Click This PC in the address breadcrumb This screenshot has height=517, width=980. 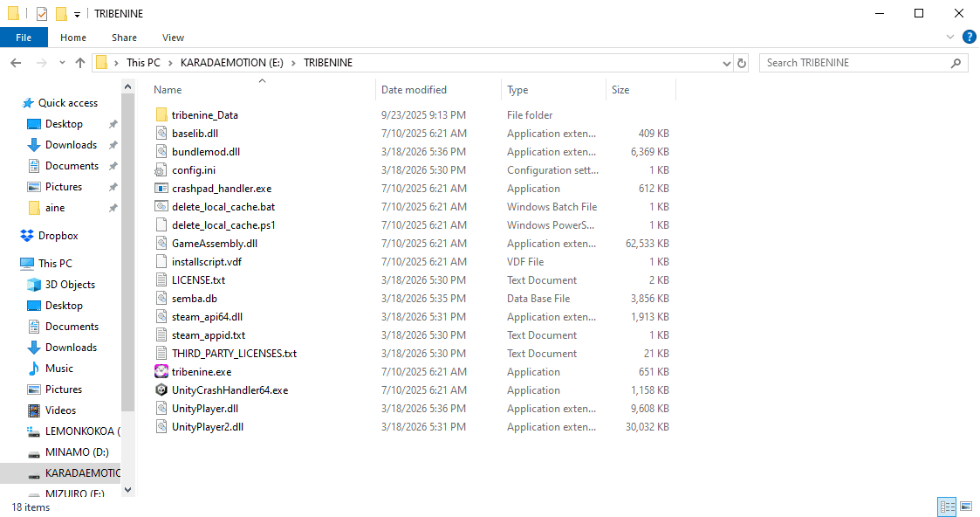pyautogui.click(x=143, y=63)
